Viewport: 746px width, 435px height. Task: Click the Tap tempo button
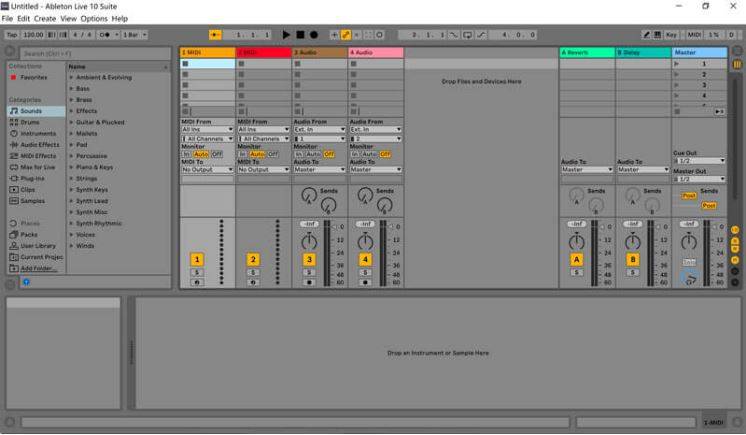(x=12, y=34)
